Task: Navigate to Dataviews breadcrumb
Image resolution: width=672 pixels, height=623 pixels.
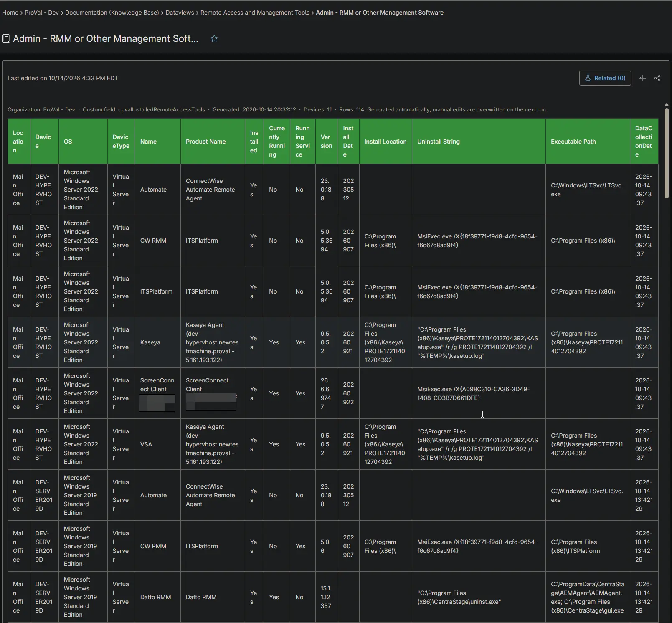Action: [180, 13]
